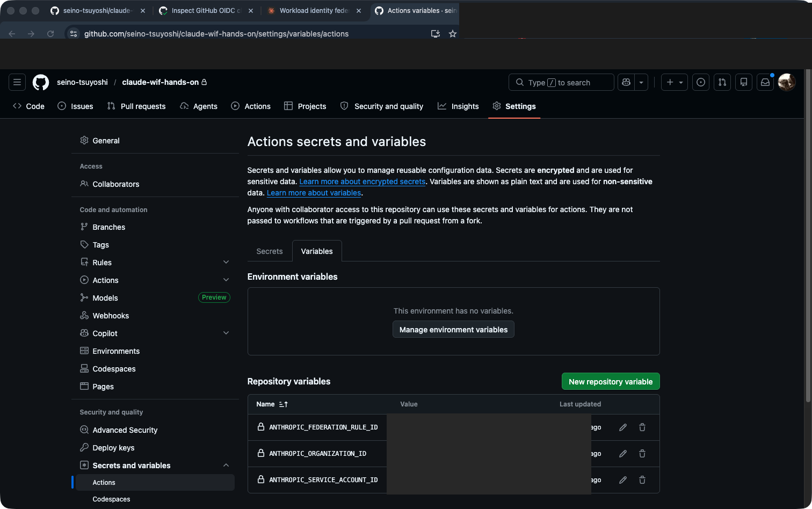Close the Workload identity browser tab
Screen dimensions: 812x509
tap(358, 11)
